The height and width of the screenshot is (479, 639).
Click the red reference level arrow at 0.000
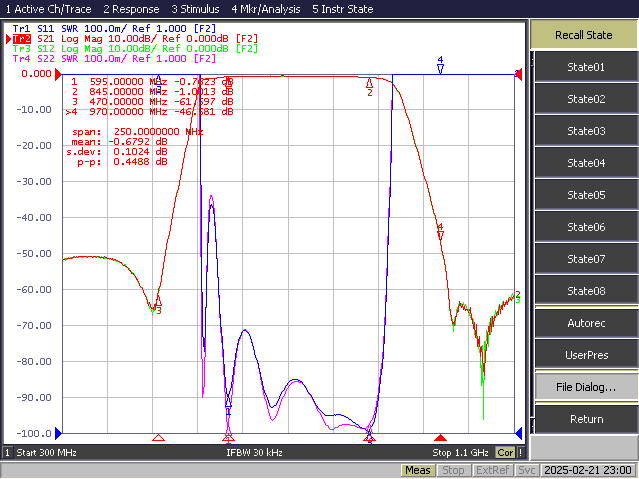point(58,74)
